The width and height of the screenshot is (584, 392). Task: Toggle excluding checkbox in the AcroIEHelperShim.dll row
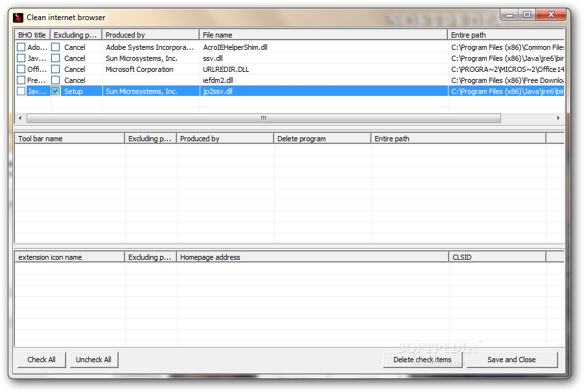(x=56, y=47)
